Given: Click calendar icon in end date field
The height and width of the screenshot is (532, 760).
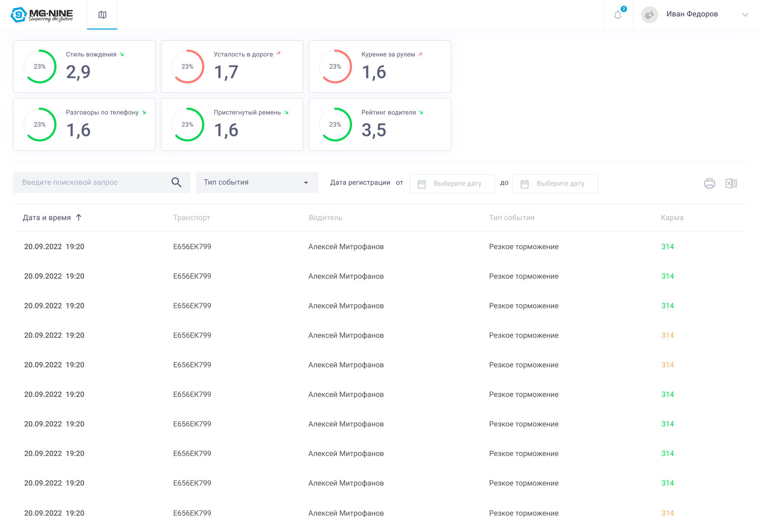Looking at the screenshot, I should click(524, 184).
